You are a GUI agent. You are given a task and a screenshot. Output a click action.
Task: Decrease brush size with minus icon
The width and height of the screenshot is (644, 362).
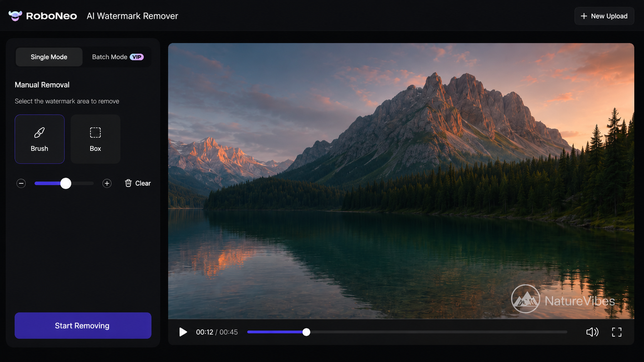(x=21, y=184)
